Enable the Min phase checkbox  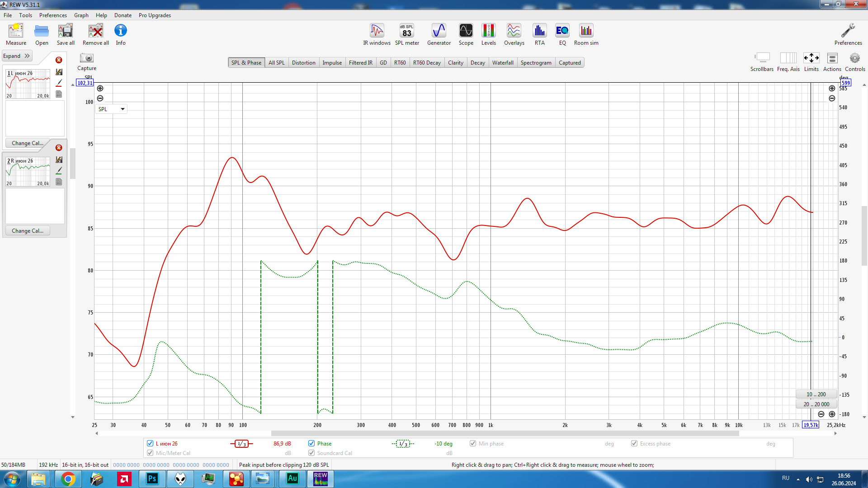473,443
